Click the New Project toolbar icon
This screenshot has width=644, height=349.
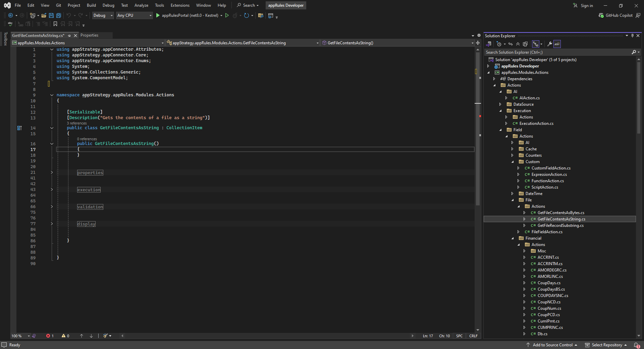(x=33, y=15)
